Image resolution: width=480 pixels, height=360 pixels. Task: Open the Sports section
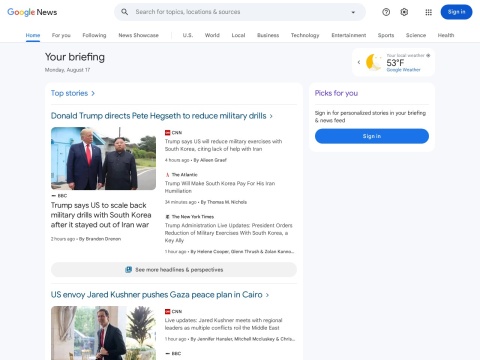(386, 35)
